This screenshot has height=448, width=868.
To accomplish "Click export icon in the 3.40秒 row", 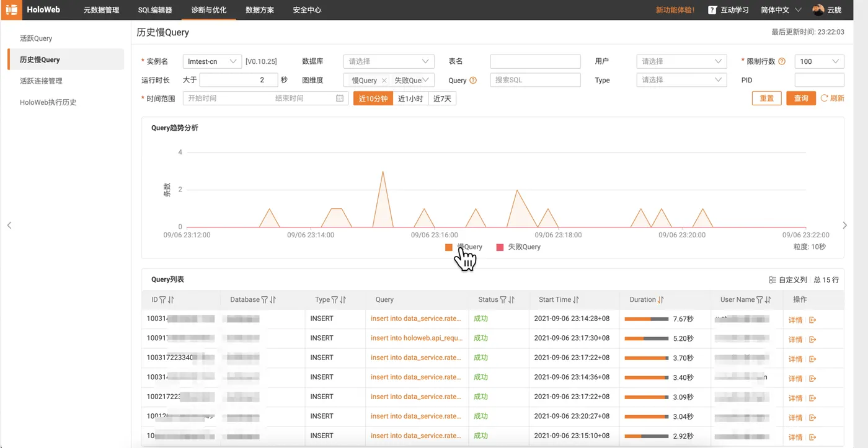I will pos(813,379).
